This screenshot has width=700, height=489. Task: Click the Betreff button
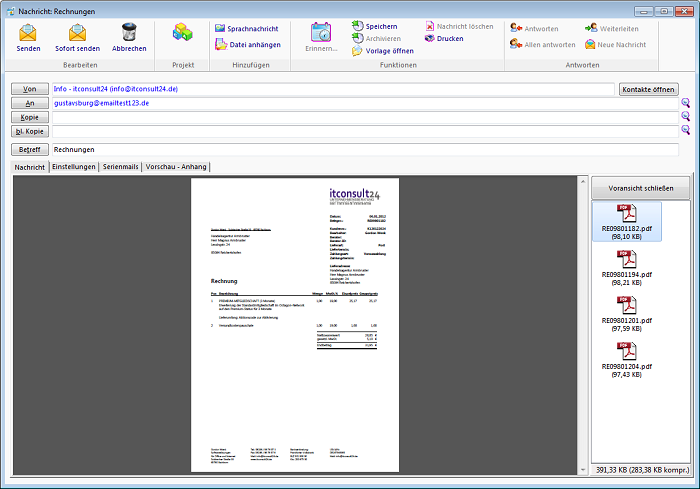30,150
